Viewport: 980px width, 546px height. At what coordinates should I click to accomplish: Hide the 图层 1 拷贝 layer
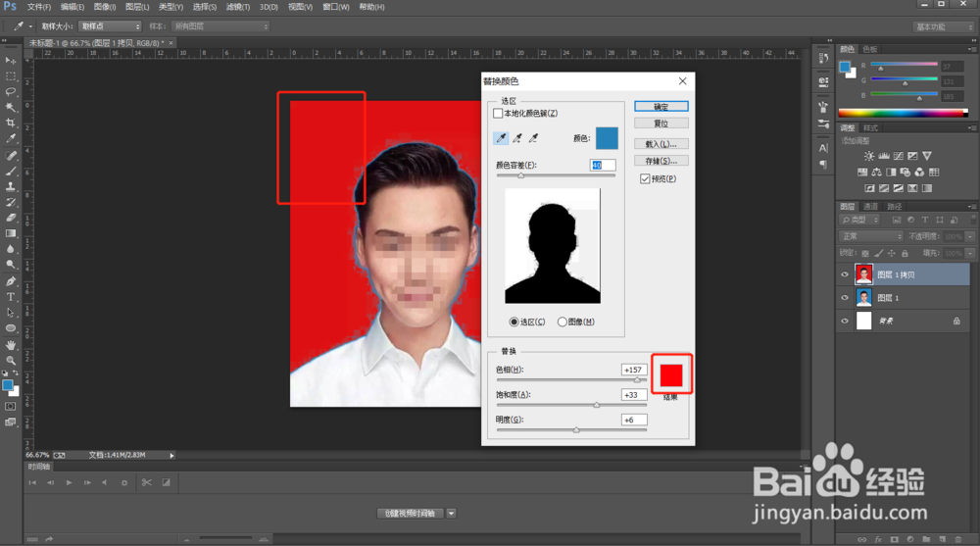coord(845,273)
